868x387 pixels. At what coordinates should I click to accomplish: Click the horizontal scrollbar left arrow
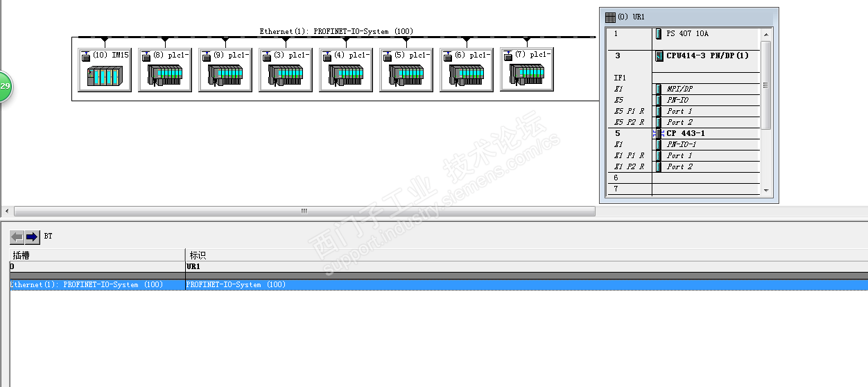[x=7, y=211]
